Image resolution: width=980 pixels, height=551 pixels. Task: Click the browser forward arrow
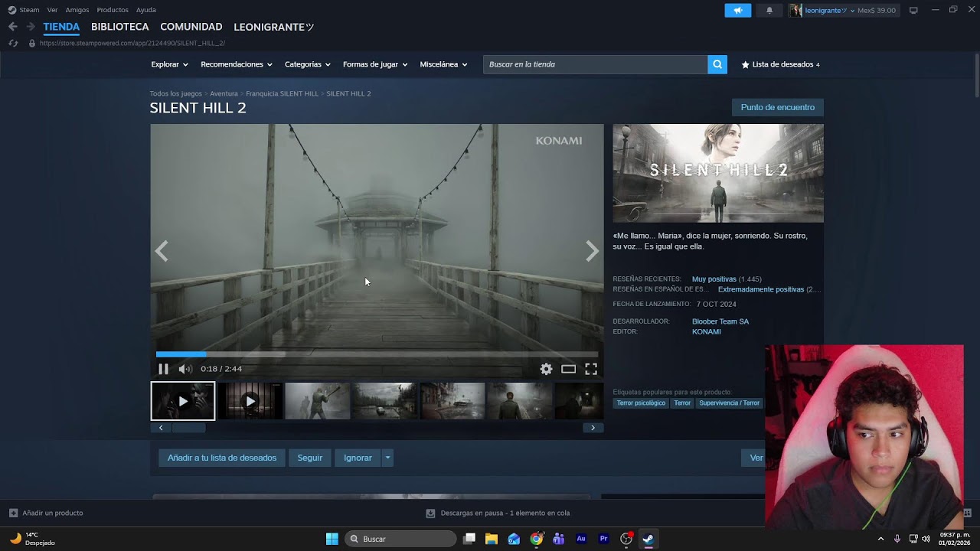coord(31,27)
